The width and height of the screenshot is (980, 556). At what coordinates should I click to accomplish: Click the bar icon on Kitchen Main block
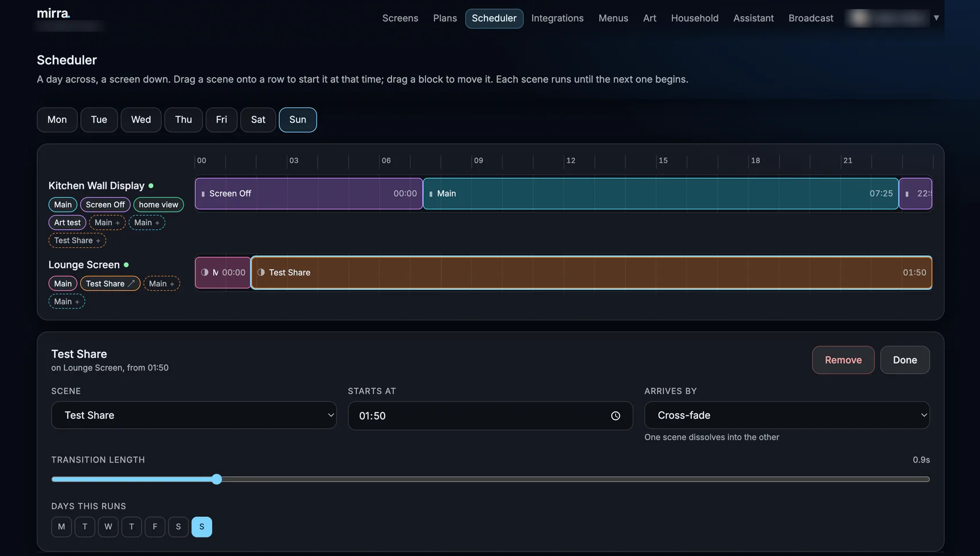pos(431,194)
